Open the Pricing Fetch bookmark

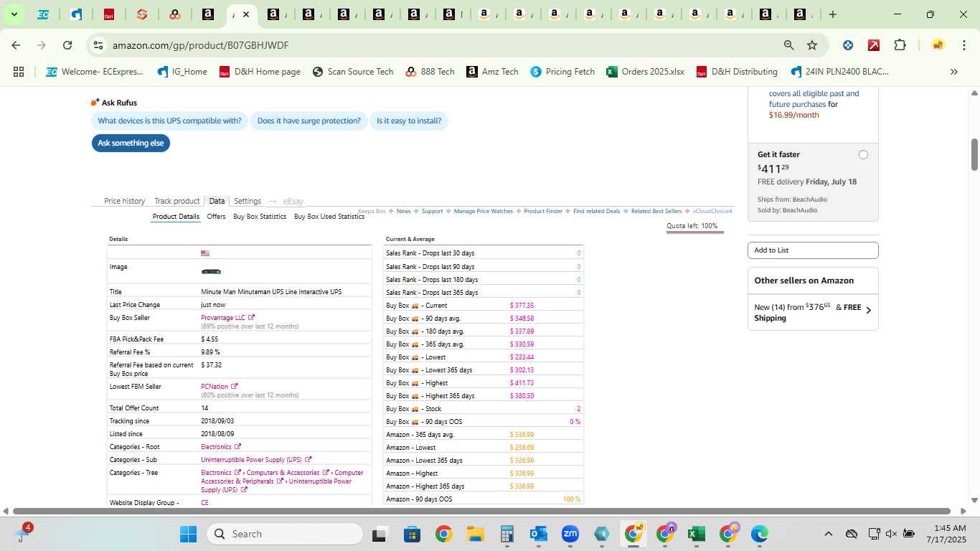click(562, 72)
